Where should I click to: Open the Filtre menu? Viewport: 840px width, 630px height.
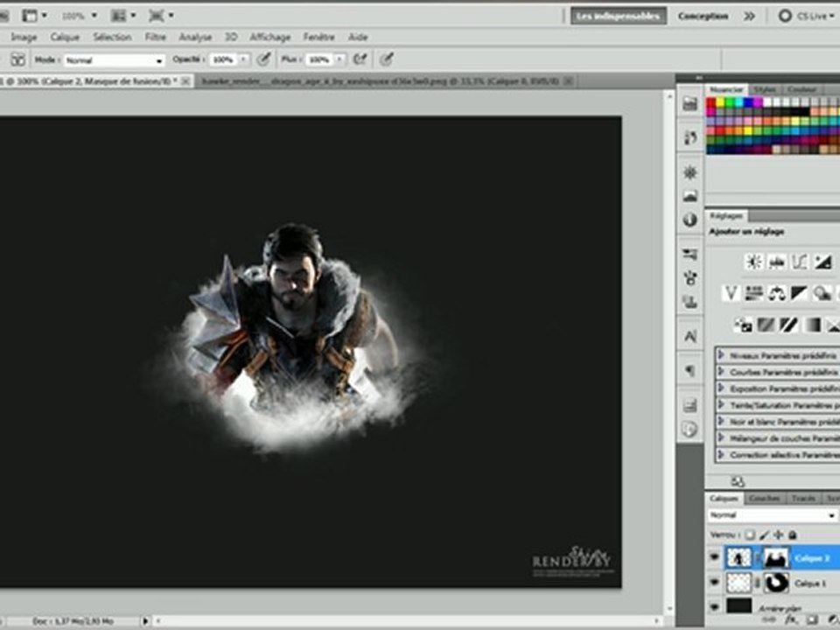[x=156, y=37]
